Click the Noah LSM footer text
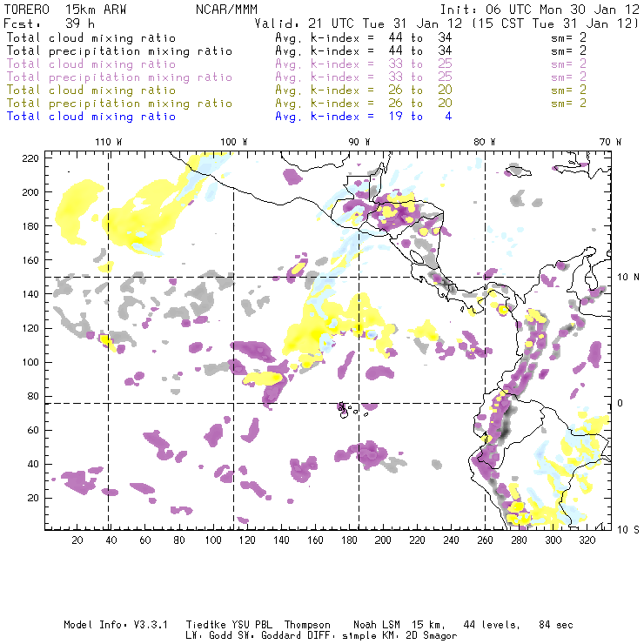The image size is (644, 644). click(377, 625)
